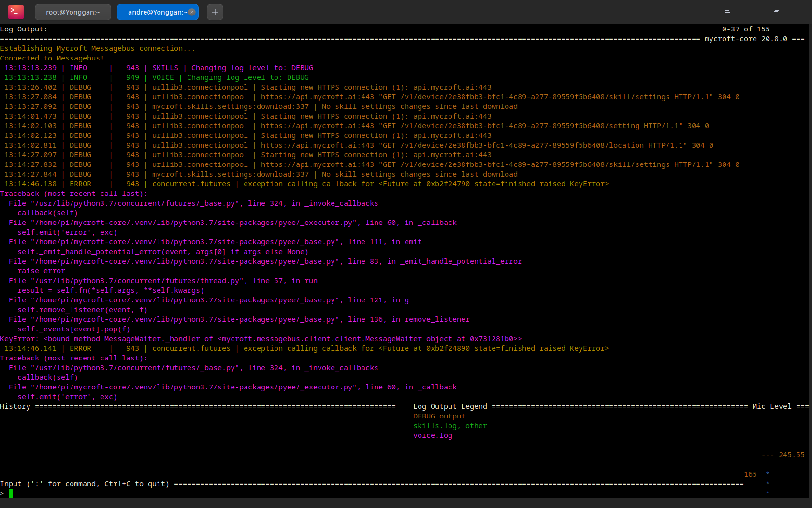The width and height of the screenshot is (812, 508).
Task: Click the terminal app icon in title bar
Action: [x=16, y=12]
